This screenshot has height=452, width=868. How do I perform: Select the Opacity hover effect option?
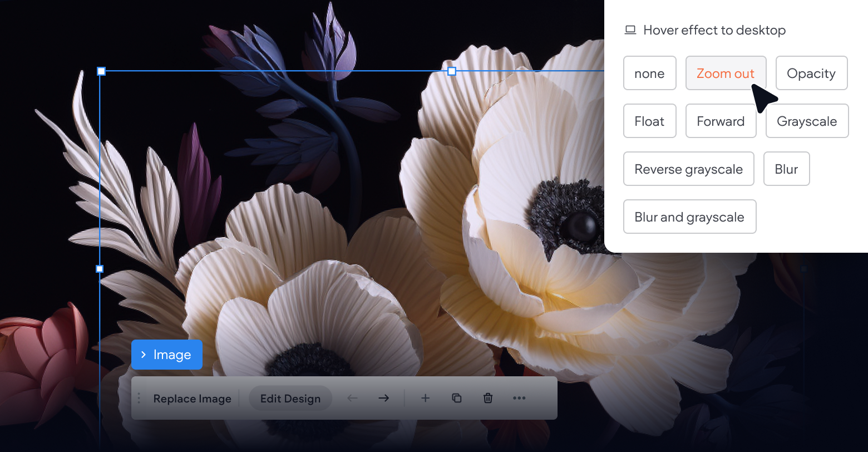click(x=811, y=73)
